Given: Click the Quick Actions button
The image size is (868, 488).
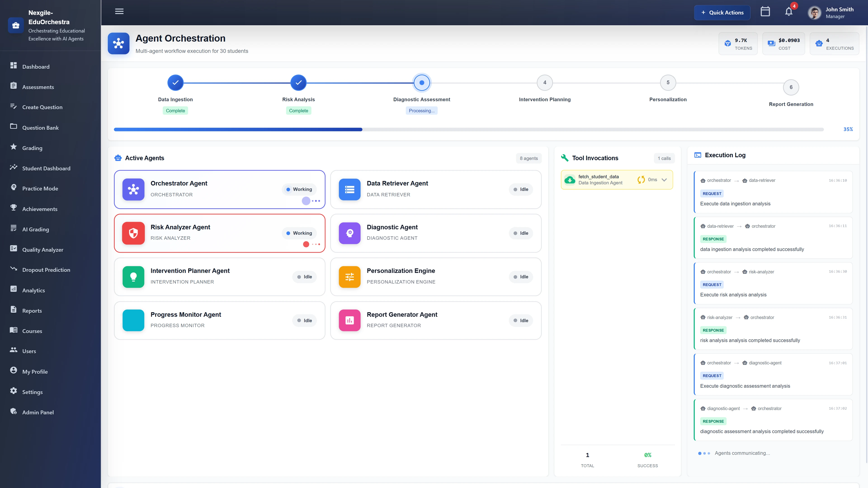Looking at the screenshot, I should pyautogui.click(x=722, y=12).
